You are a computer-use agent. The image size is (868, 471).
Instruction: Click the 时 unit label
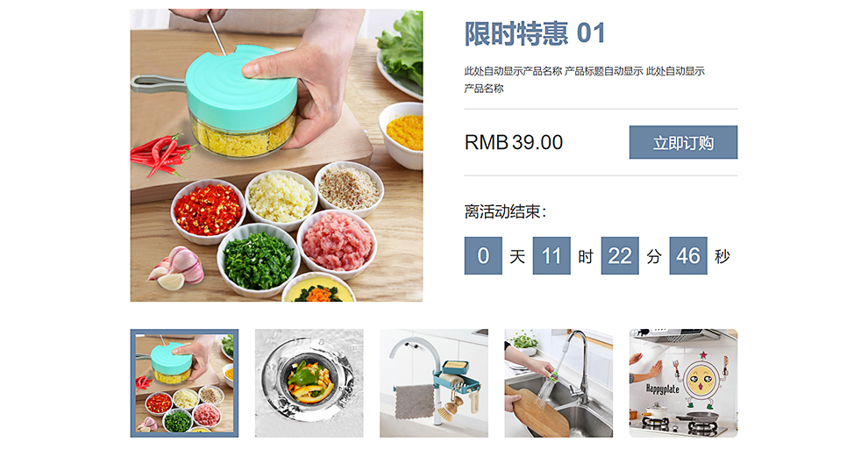coord(586,256)
